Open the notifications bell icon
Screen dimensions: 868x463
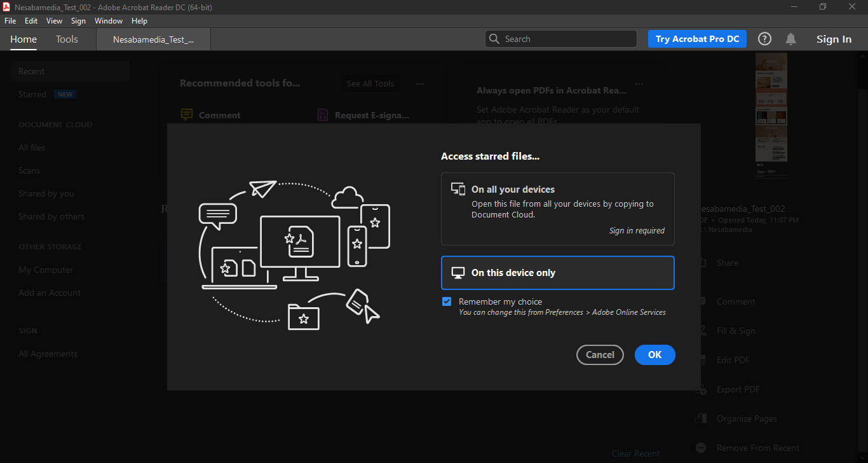click(790, 39)
